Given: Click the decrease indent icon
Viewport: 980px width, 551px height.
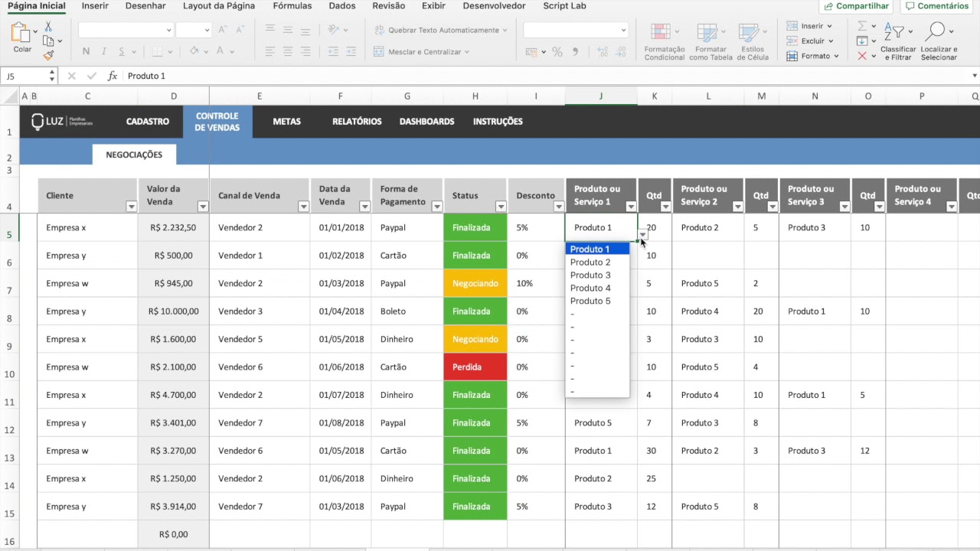Looking at the screenshot, I should click(333, 52).
